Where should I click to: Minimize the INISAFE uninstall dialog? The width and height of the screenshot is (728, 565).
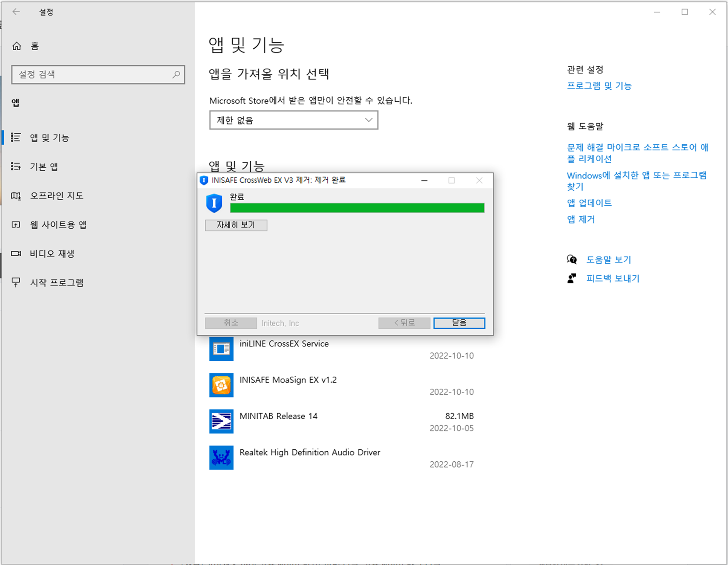click(x=424, y=181)
